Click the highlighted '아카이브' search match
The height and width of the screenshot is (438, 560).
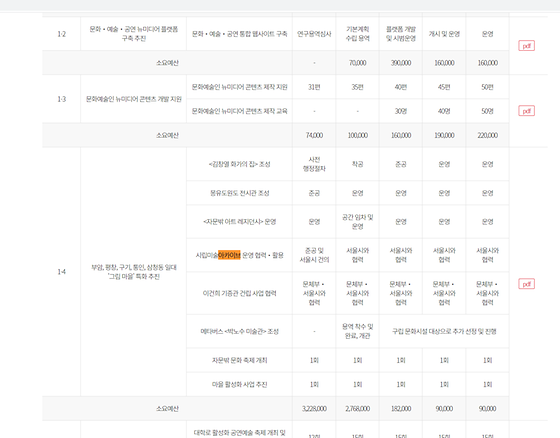pyautogui.click(x=229, y=255)
